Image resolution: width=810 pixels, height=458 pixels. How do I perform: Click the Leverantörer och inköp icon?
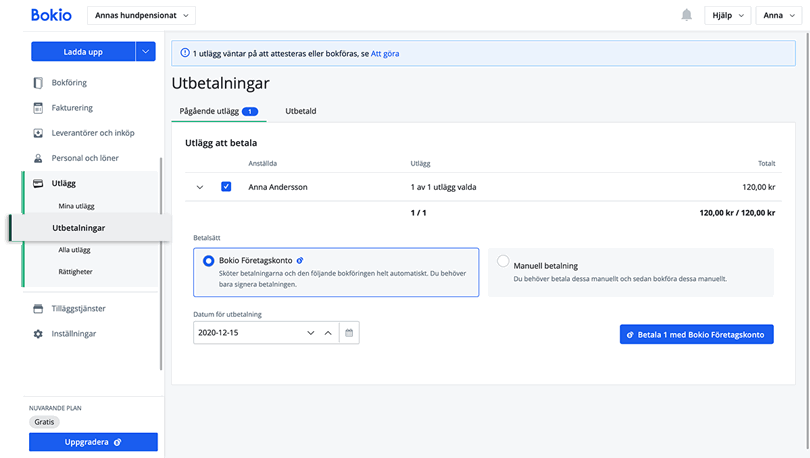(x=38, y=133)
